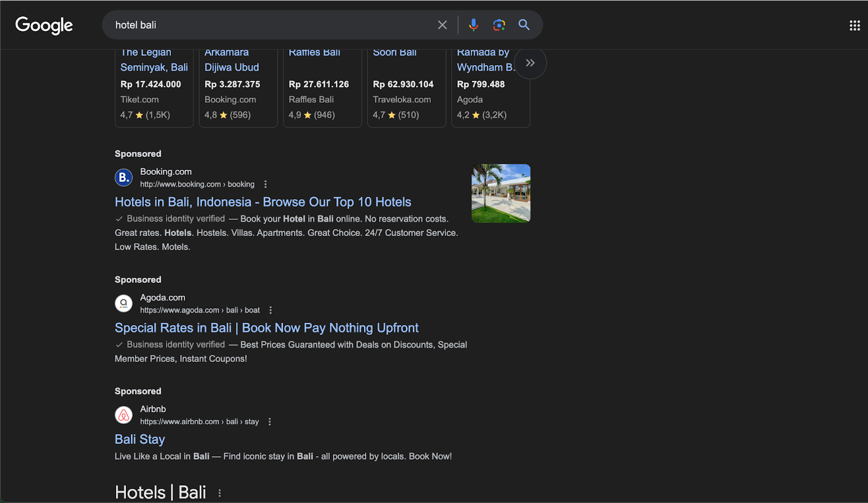Image resolution: width=868 pixels, height=503 pixels.
Task: Click the Booking.com villa thumbnail image
Action: tap(501, 193)
